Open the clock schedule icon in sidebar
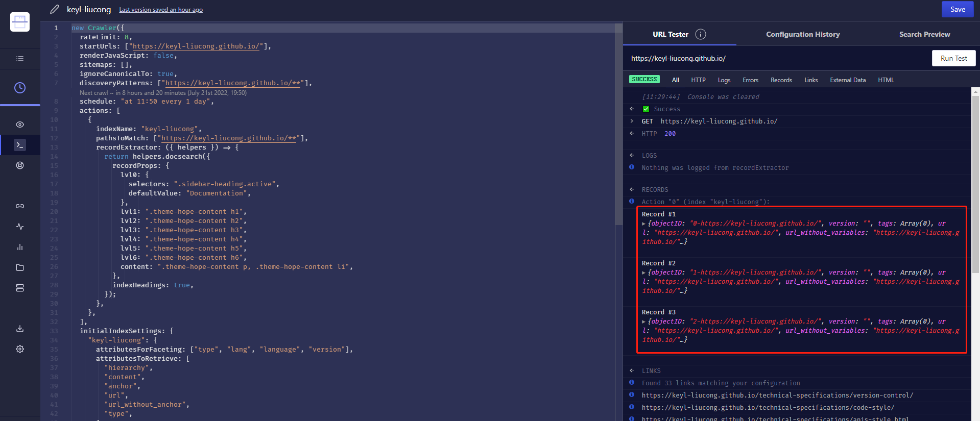This screenshot has height=421, width=980. 20,88
